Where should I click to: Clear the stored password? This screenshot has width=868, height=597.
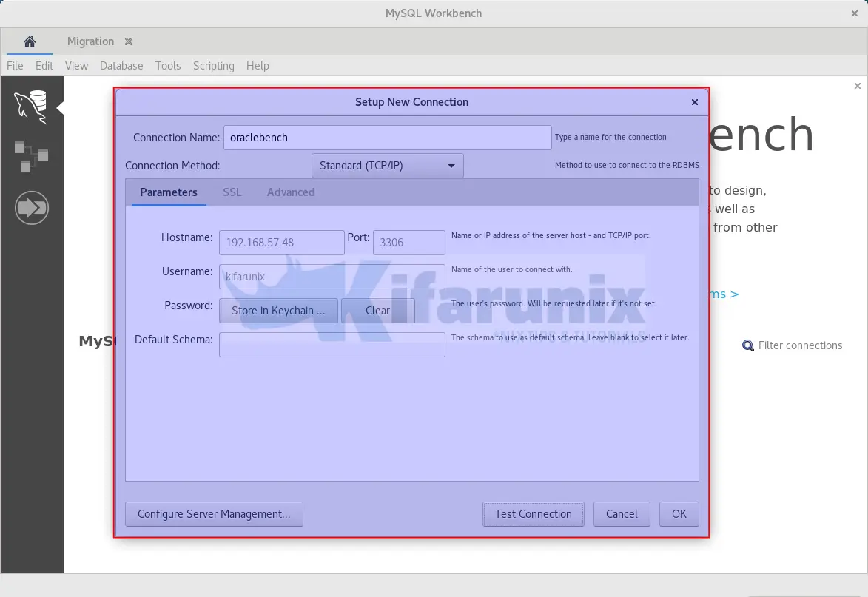[377, 311]
